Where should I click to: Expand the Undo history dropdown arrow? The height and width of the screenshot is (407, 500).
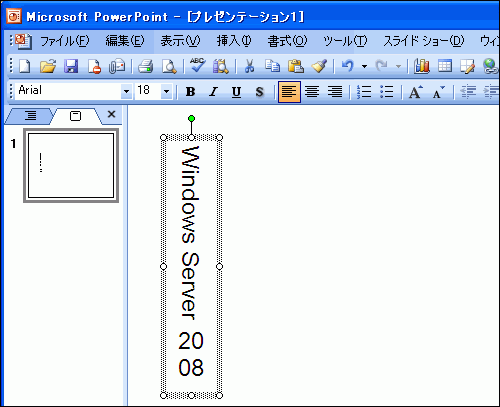click(x=364, y=66)
